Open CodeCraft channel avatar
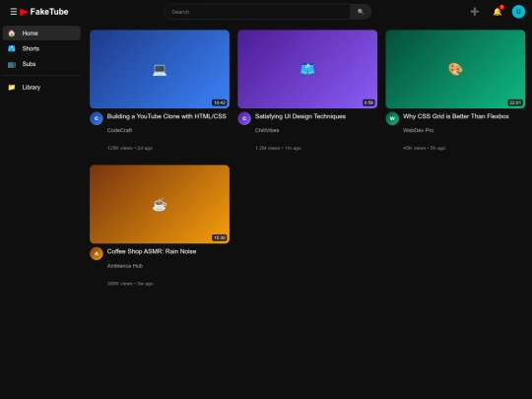This screenshot has width=532, height=399. [97, 118]
